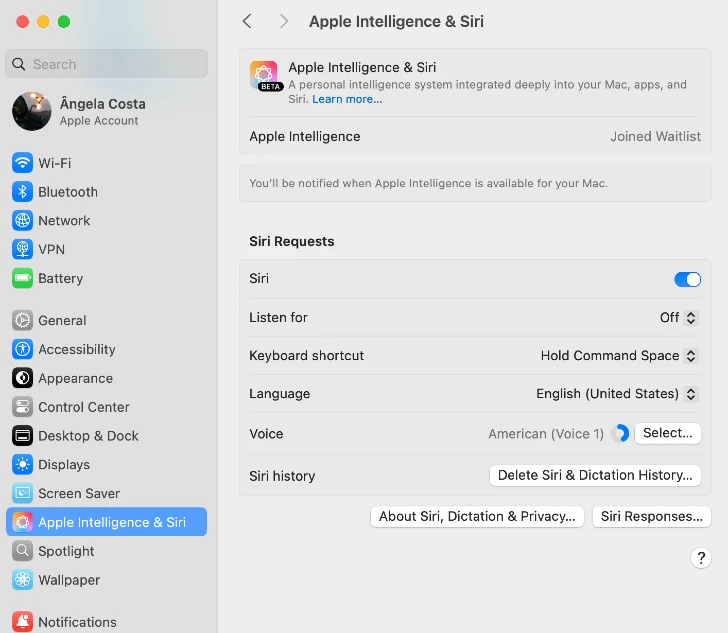Open General settings pane
Viewport: 728px width, 633px height.
click(x=106, y=320)
